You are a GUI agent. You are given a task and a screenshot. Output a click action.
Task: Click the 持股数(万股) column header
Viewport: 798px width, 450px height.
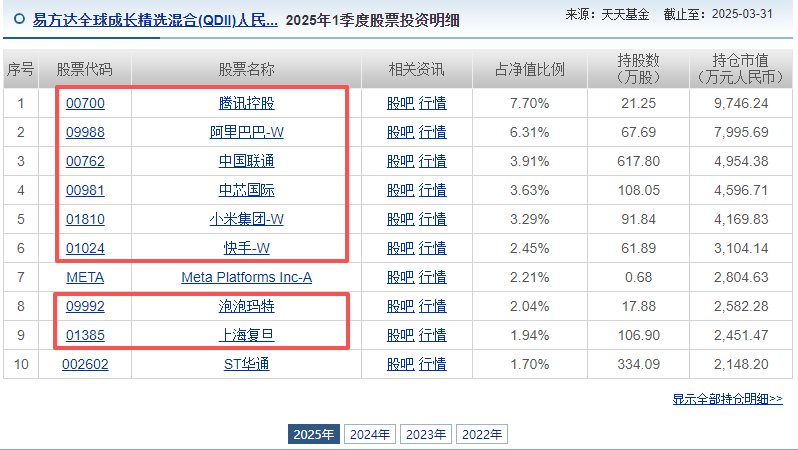(638, 69)
